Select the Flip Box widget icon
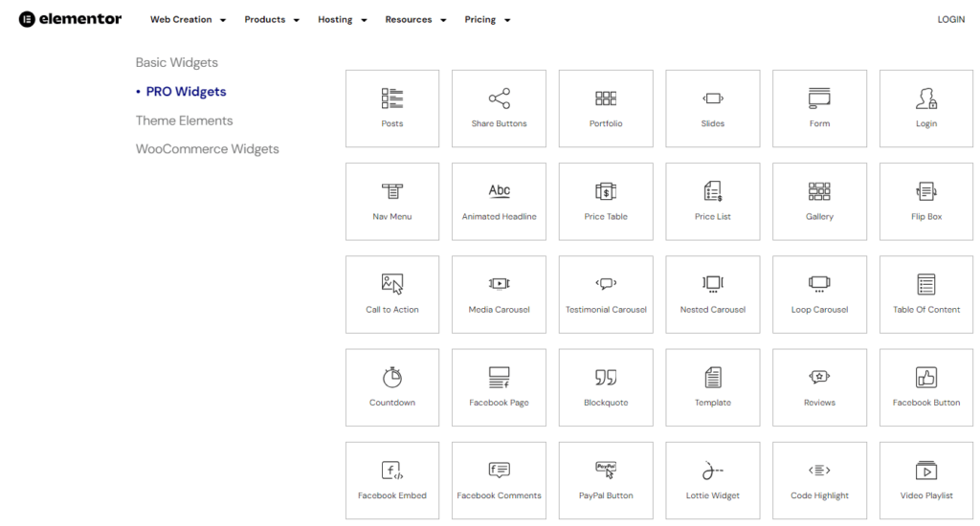Image resolution: width=980 pixels, height=526 pixels. point(926,191)
